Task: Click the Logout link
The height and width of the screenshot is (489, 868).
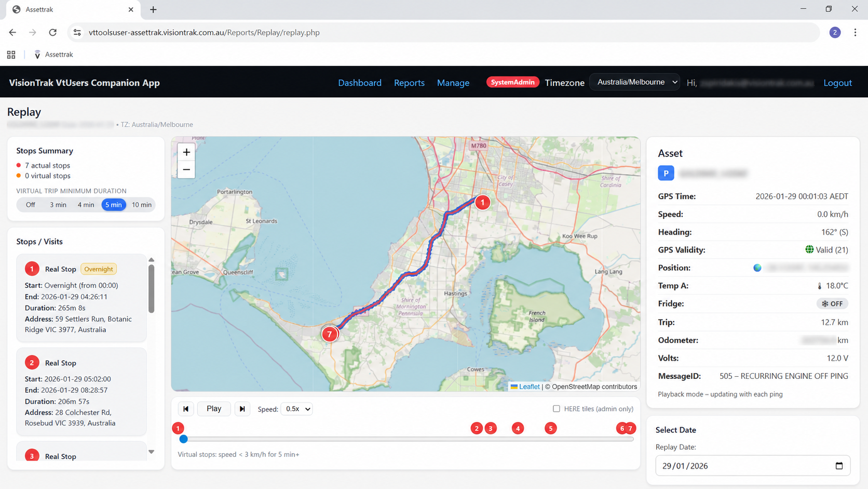Action: (837, 83)
